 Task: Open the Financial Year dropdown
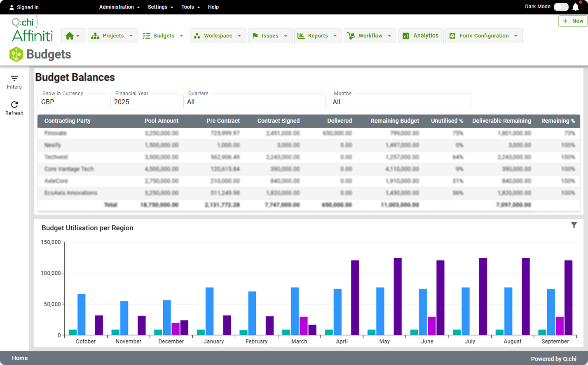145,101
